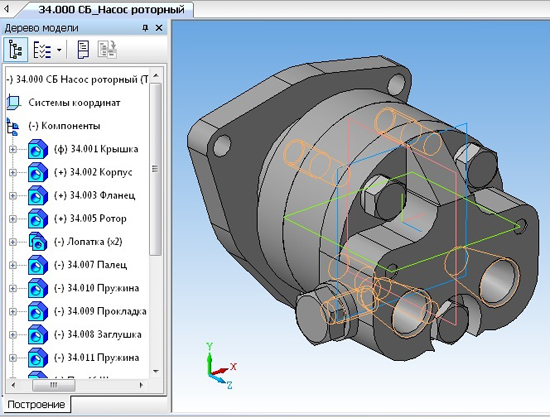Select the (-) 34.007 Палец label
The height and width of the screenshot is (418, 550).
(90, 265)
